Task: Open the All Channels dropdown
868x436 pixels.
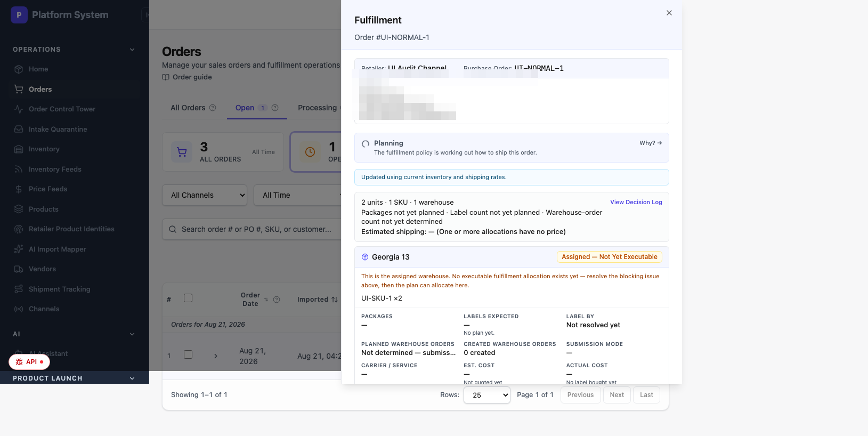Action: [205, 195]
